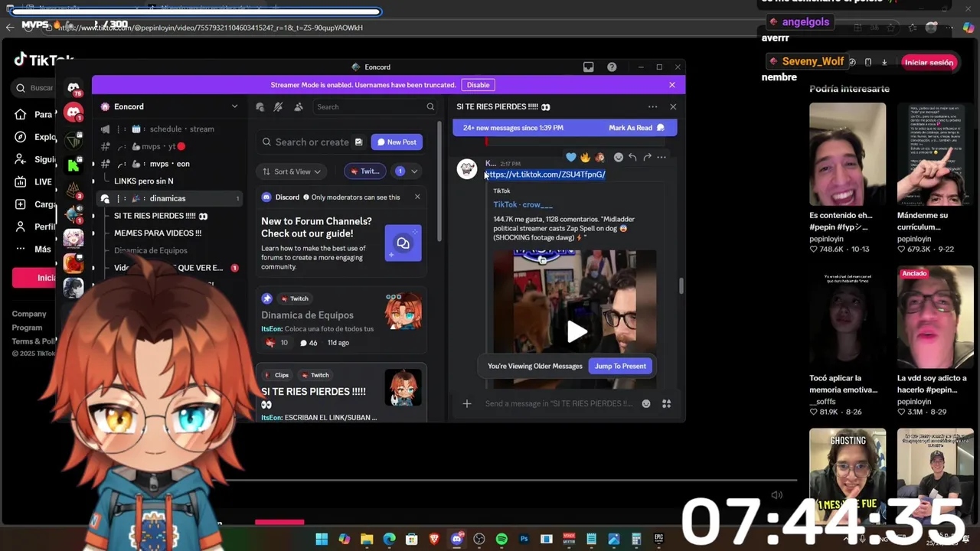
Task: Click the magnifier icon in Search box
Action: 430,106
